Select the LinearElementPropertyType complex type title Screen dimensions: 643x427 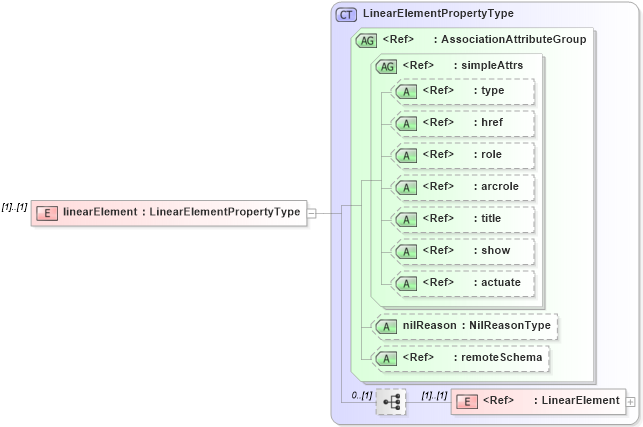point(438,13)
